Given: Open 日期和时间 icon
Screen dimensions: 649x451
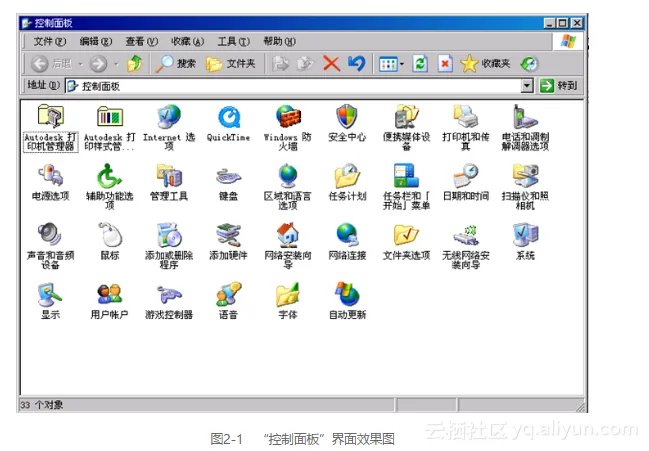Looking at the screenshot, I should [466, 175].
